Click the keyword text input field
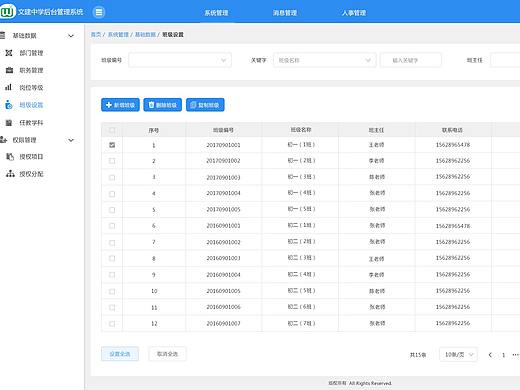Viewport: 520px width, 390px height. point(411,60)
